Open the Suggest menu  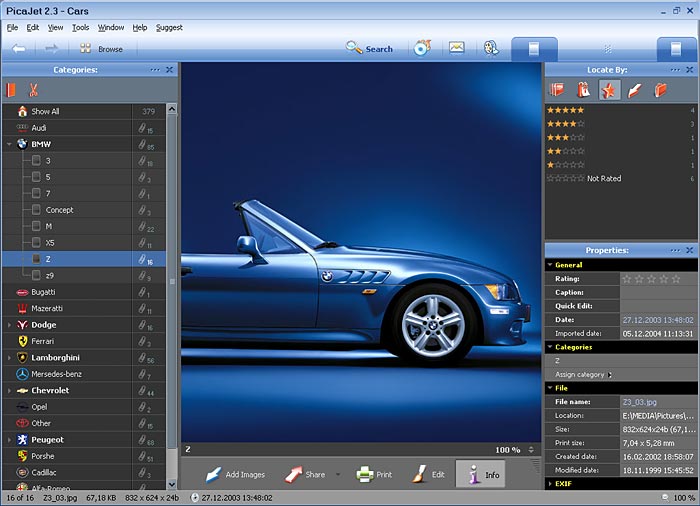click(x=169, y=27)
